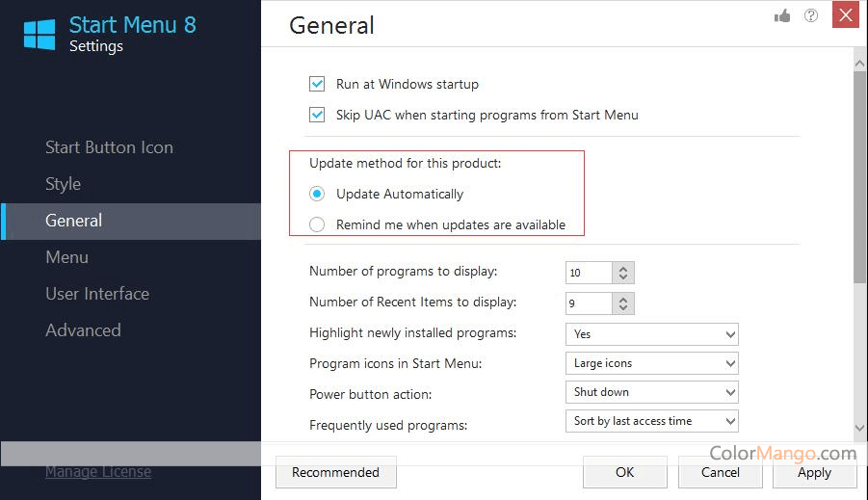The image size is (868, 500).
Task: Open the Manage License link
Action: 97,472
